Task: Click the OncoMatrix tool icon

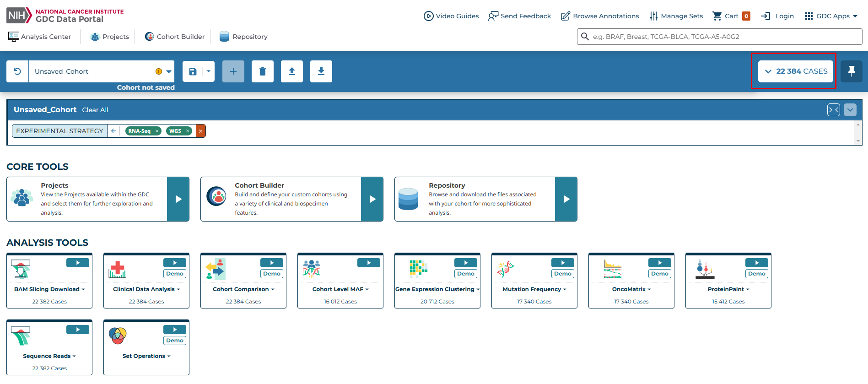Action: [x=612, y=269]
